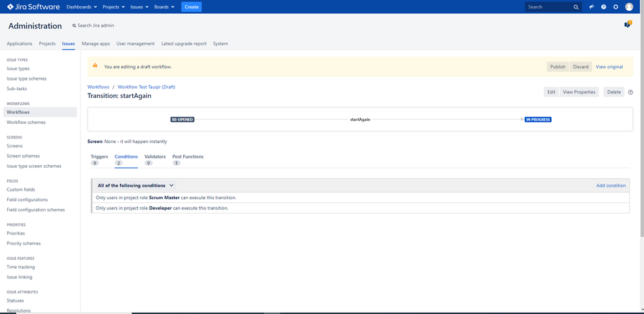Image resolution: width=644 pixels, height=314 pixels.
Task: Open Issue type screen schemes in sidebar
Action: point(34,166)
